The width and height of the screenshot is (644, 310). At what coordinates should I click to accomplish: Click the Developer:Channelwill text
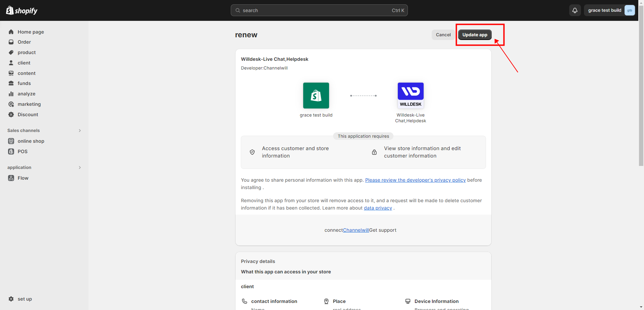coord(264,68)
